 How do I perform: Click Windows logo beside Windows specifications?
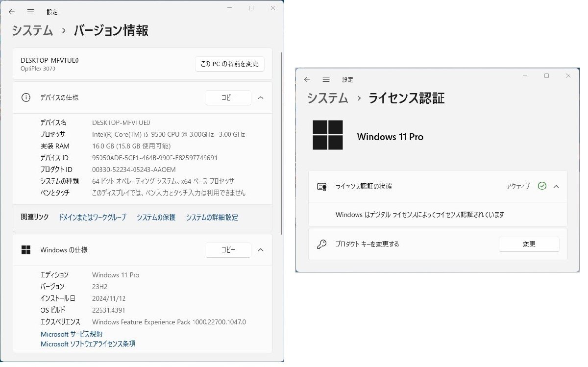[x=26, y=250]
